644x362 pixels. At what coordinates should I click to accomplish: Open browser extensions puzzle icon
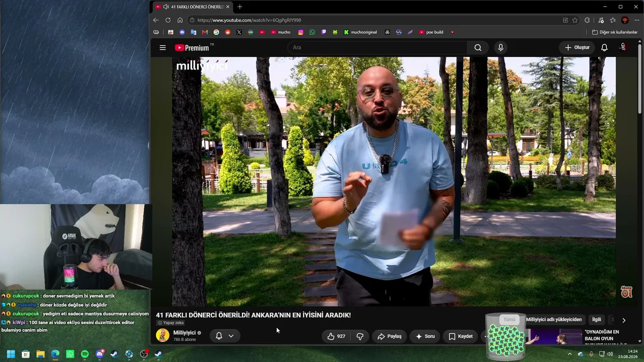pos(587,20)
